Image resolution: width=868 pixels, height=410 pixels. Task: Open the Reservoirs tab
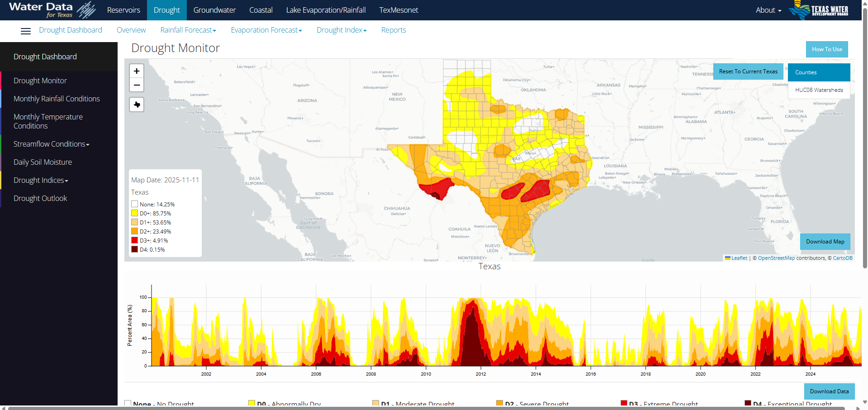tap(123, 10)
